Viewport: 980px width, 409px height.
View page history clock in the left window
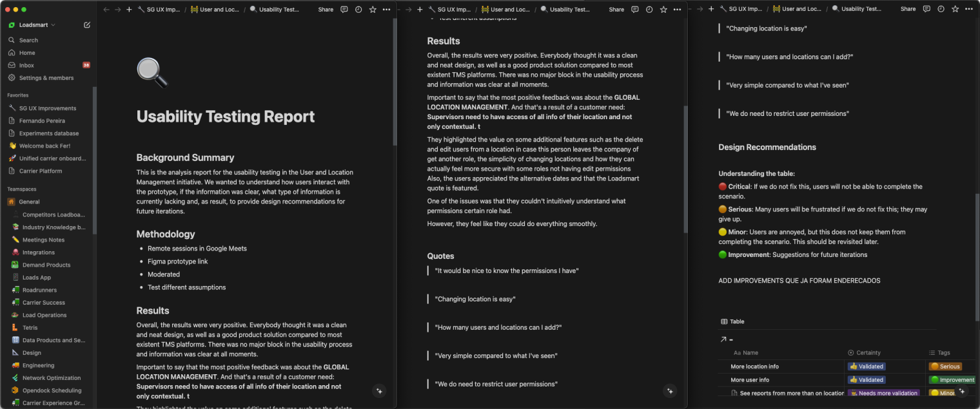point(358,10)
